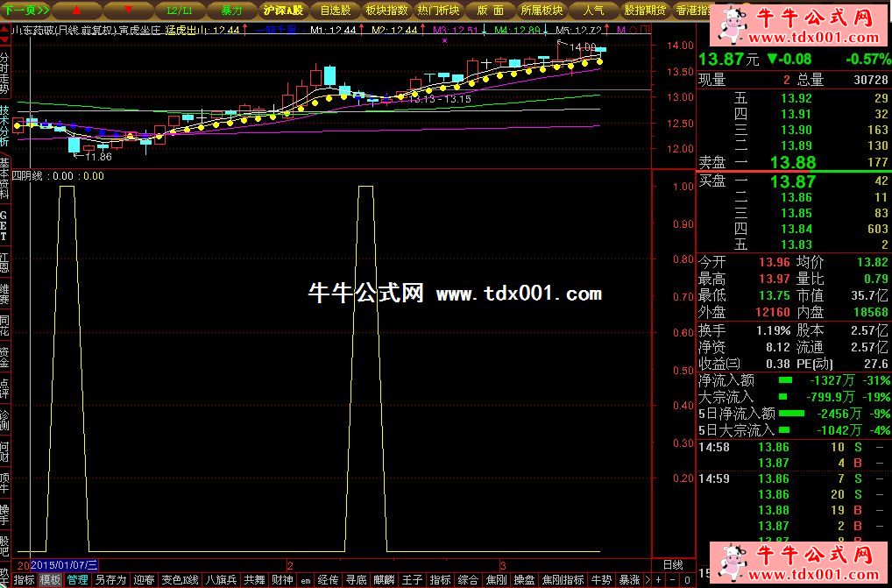Click the 另存为 button
Screen dimensions: 892x588
point(110,579)
